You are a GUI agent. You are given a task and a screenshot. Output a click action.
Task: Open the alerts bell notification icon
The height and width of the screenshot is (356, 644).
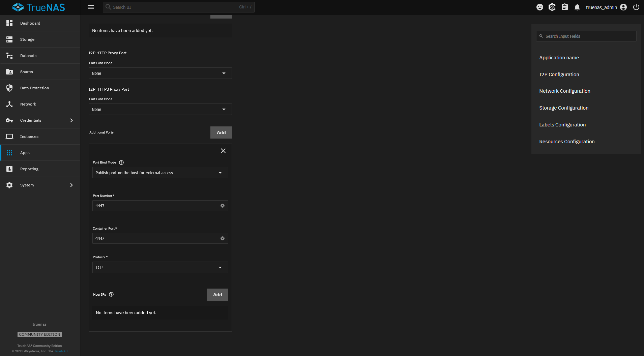[577, 7]
